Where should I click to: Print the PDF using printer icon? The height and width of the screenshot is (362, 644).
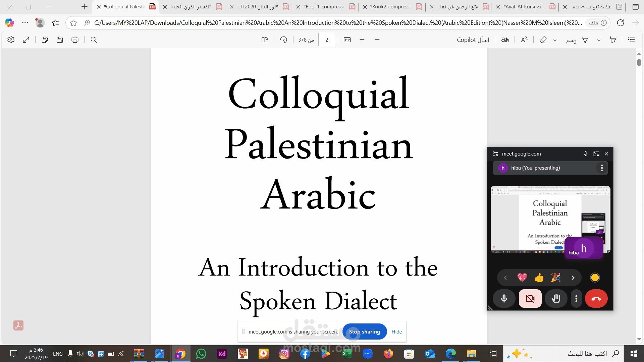(x=75, y=40)
